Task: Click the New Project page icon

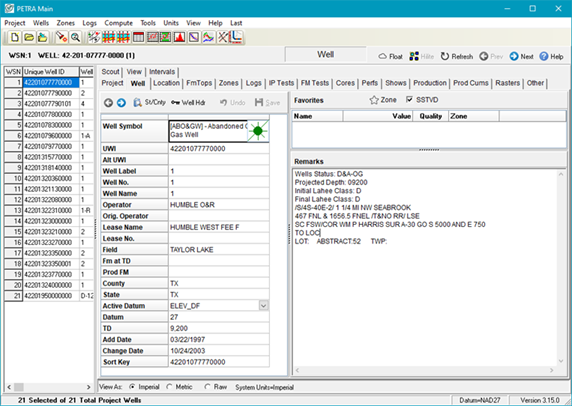Action: [15, 37]
